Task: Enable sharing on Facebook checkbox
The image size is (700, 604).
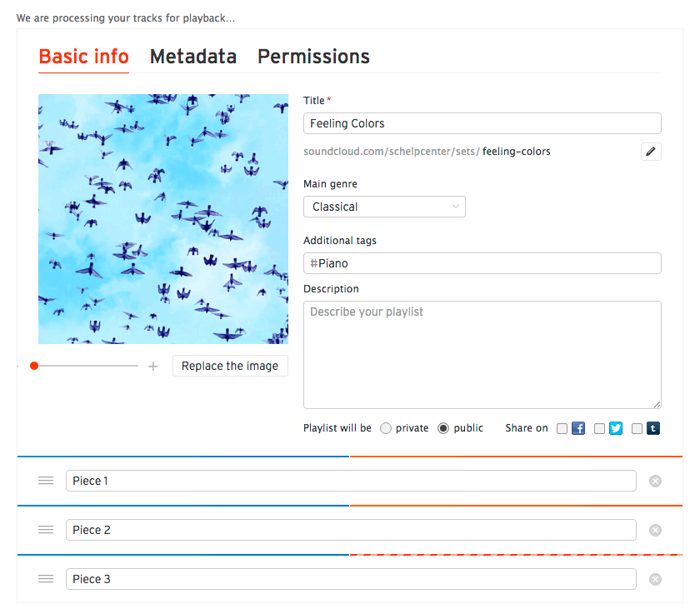Action: 562,428
